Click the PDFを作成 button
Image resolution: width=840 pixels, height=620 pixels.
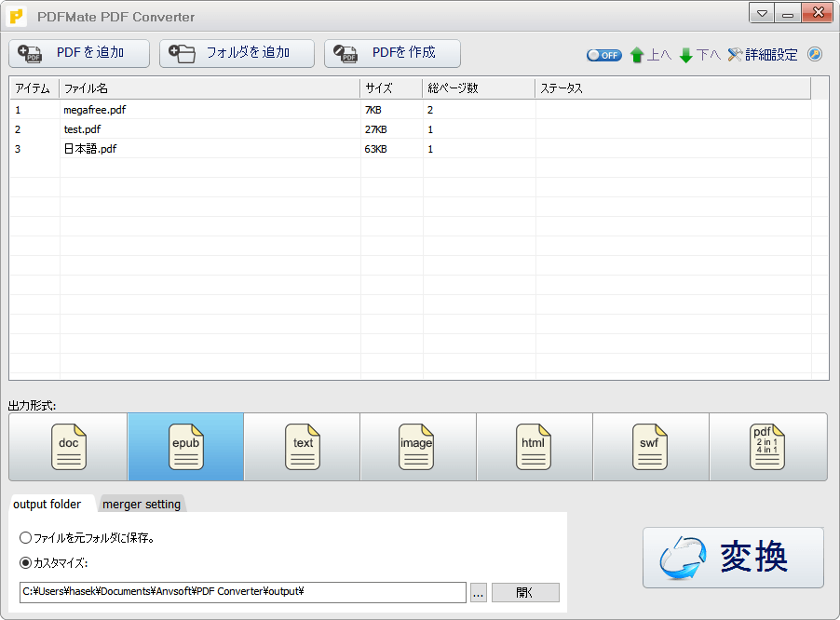[x=392, y=54]
